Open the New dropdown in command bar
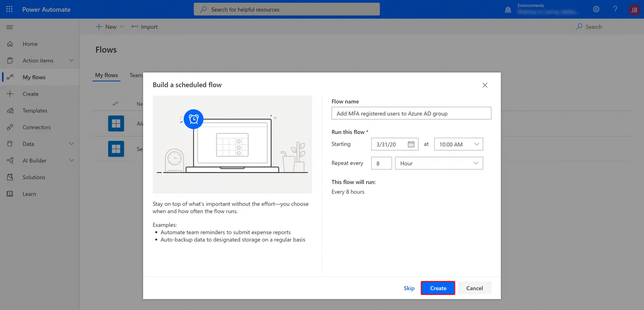Viewport: 644px width, 310px height. point(110,27)
